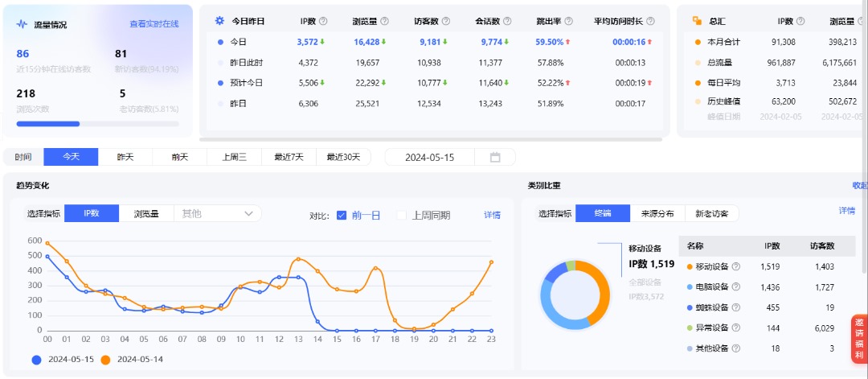Screen dimensions: 868x379
Task: Select the 最近7天 time range
Action: coord(289,157)
